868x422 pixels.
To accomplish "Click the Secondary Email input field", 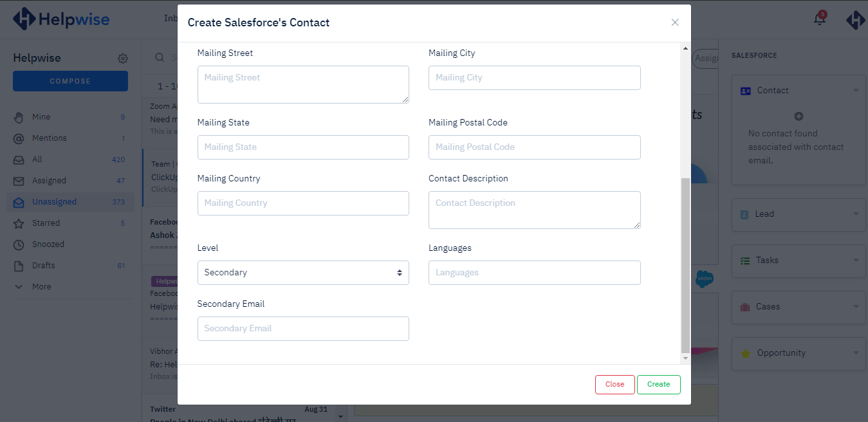I will point(303,329).
